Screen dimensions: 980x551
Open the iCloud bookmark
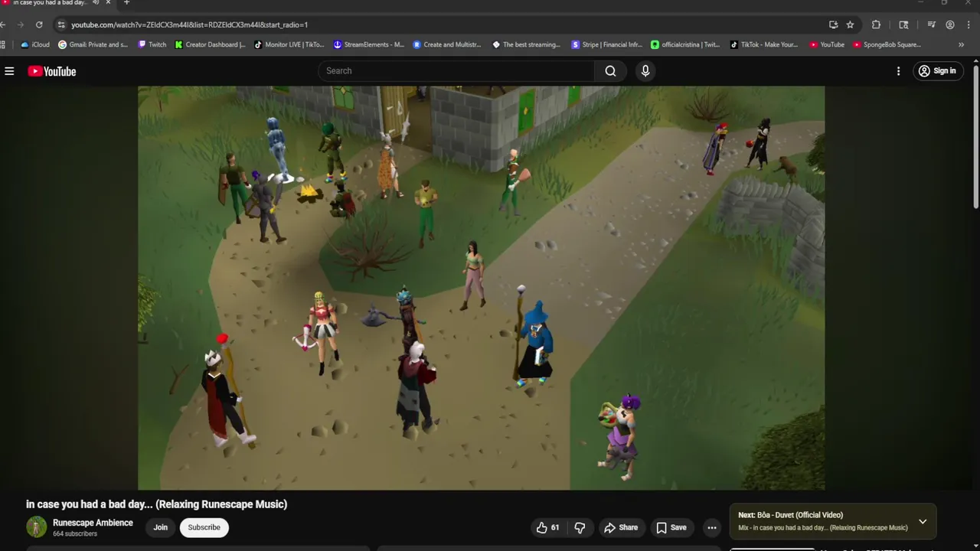click(x=35, y=44)
